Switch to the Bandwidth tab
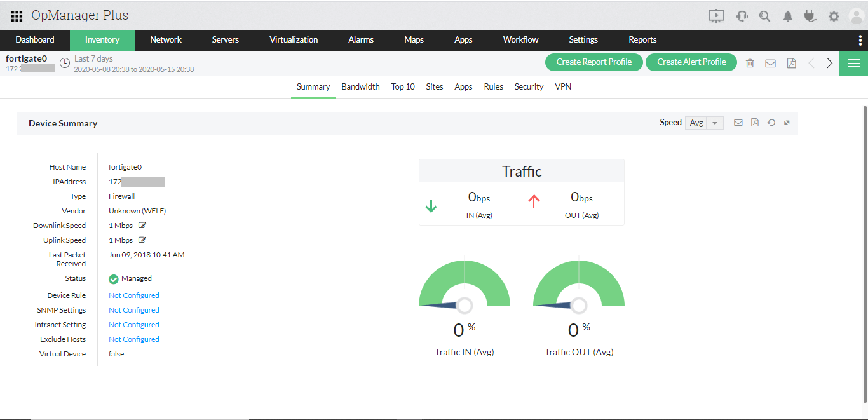 pos(360,86)
